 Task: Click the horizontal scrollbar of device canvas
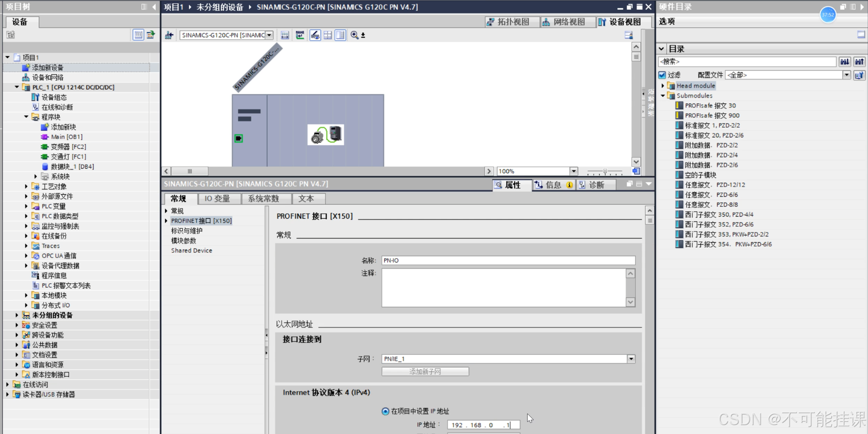[x=190, y=171]
